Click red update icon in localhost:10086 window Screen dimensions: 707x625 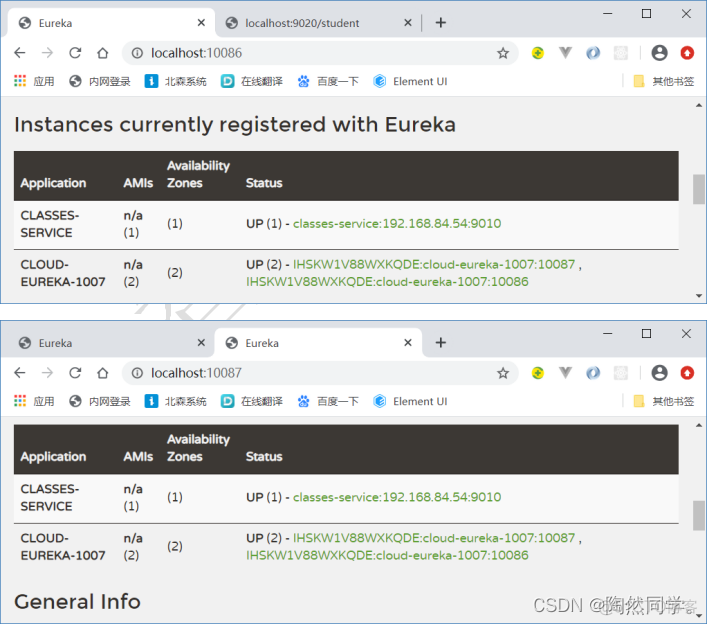point(687,53)
